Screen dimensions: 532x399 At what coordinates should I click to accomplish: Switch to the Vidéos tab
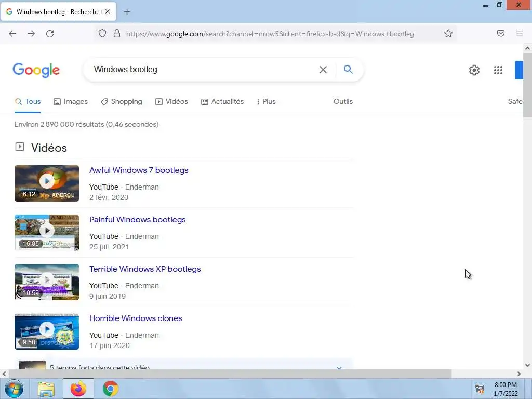coord(171,101)
